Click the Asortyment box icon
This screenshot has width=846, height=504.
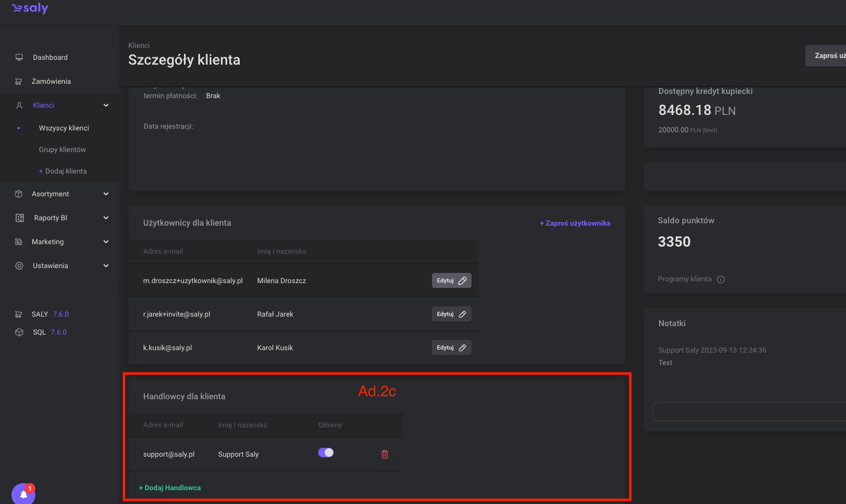click(x=19, y=194)
